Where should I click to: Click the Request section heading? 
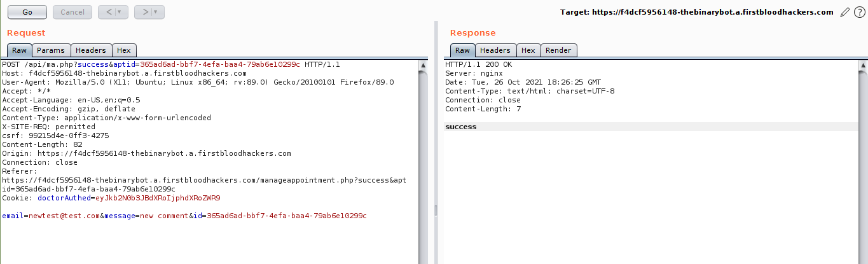pos(26,32)
